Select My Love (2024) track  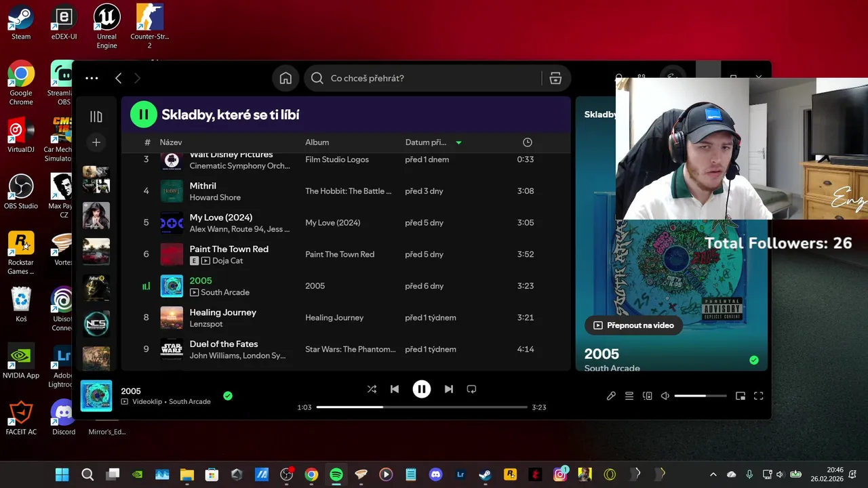(x=221, y=218)
